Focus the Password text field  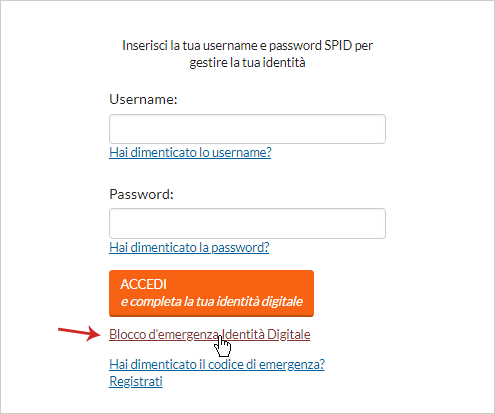click(247, 223)
